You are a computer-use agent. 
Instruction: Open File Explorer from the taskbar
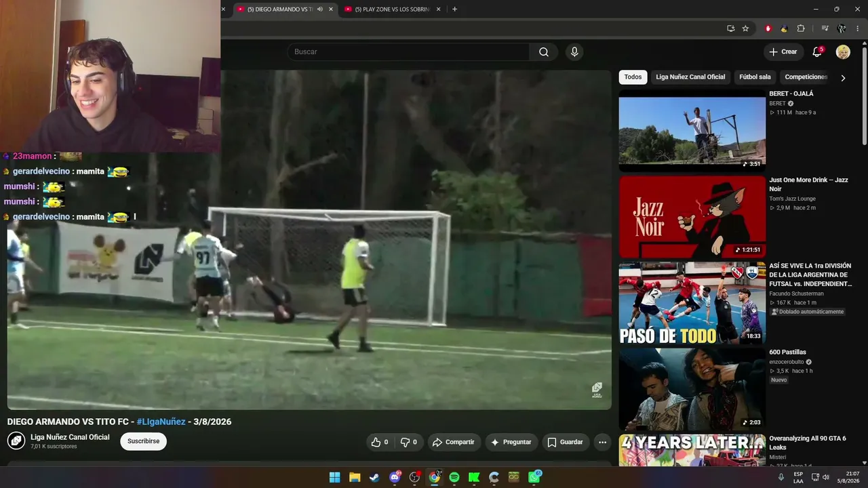(x=355, y=477)
